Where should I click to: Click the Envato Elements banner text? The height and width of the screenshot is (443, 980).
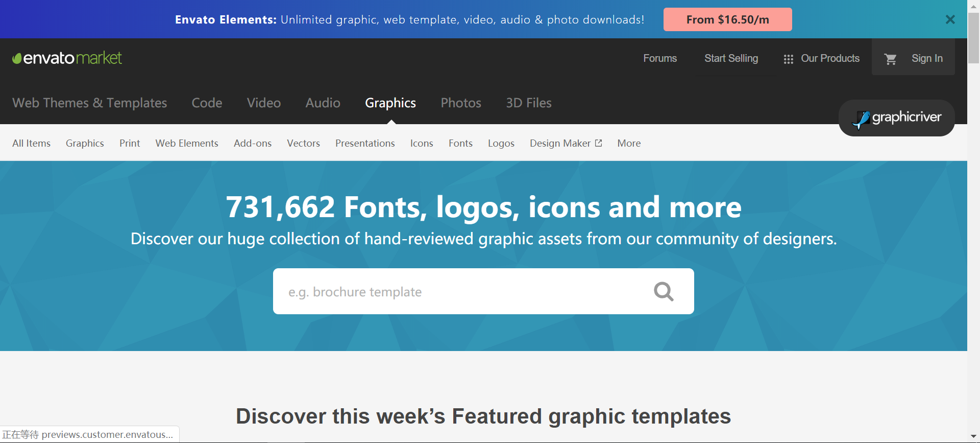pyautogui.click(x=409, y=19)
